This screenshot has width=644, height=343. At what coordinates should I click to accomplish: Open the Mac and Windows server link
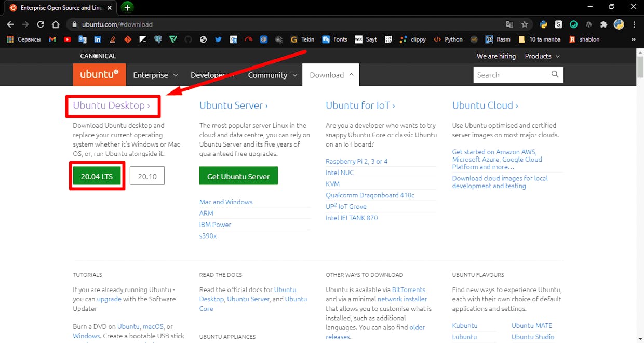tap(226, 202)
